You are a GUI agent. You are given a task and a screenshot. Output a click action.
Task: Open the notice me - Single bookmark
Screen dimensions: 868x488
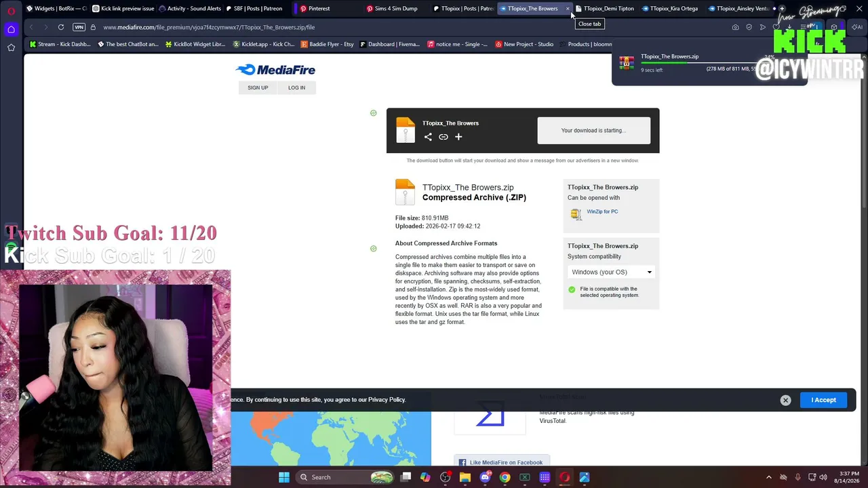(458, 44)
